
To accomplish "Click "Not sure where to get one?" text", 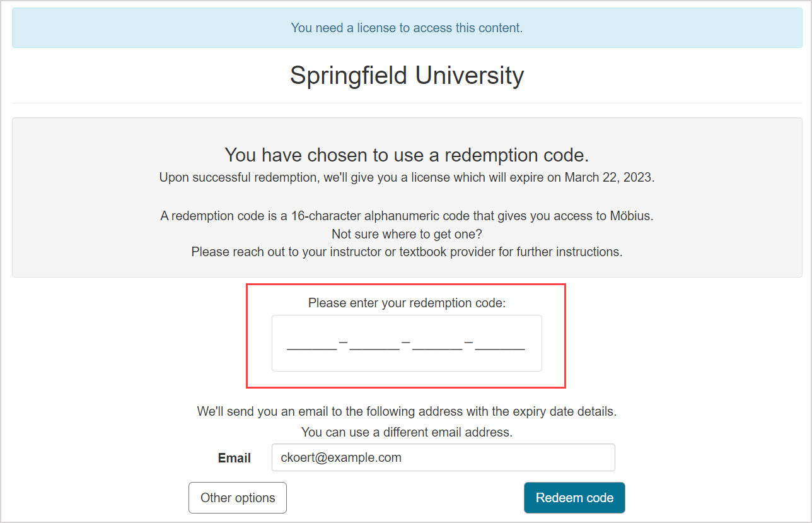I will 407,234.
